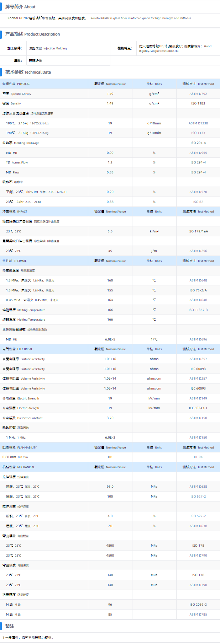Select the 技术参数 Technical Data section heading
The height and width of the screenshot is (644, 220).
[28, 72]
